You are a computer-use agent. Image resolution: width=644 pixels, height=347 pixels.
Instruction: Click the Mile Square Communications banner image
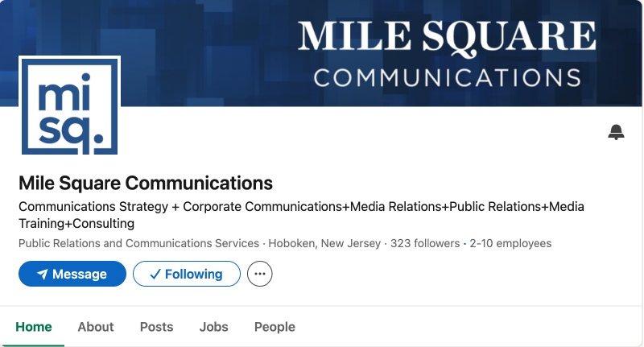pos(322,53)
